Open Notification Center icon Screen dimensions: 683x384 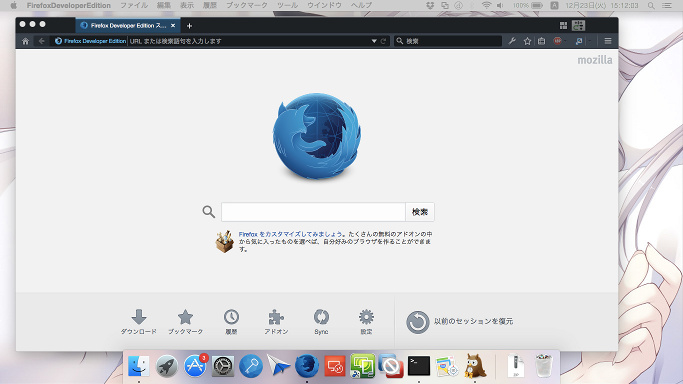[x=667, y=5]
